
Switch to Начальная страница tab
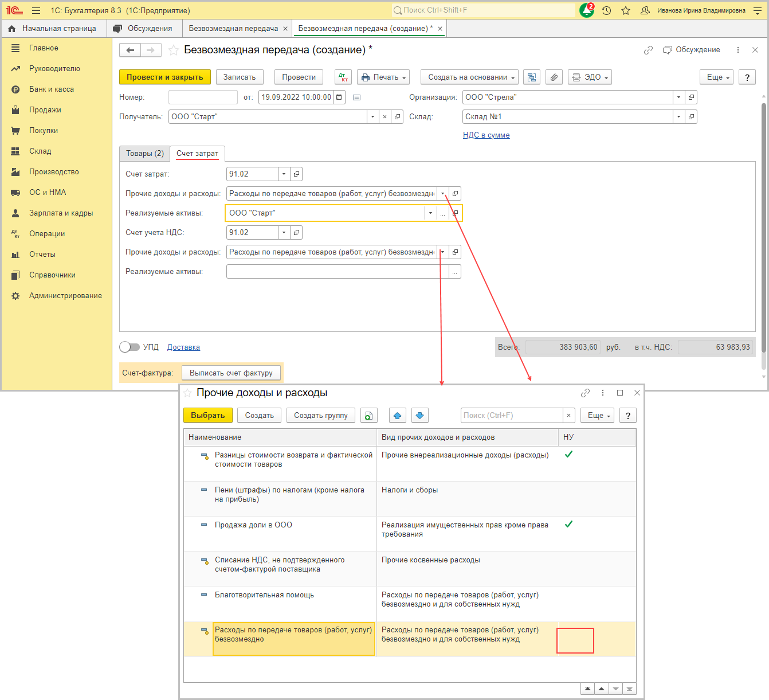pos(53,29)
